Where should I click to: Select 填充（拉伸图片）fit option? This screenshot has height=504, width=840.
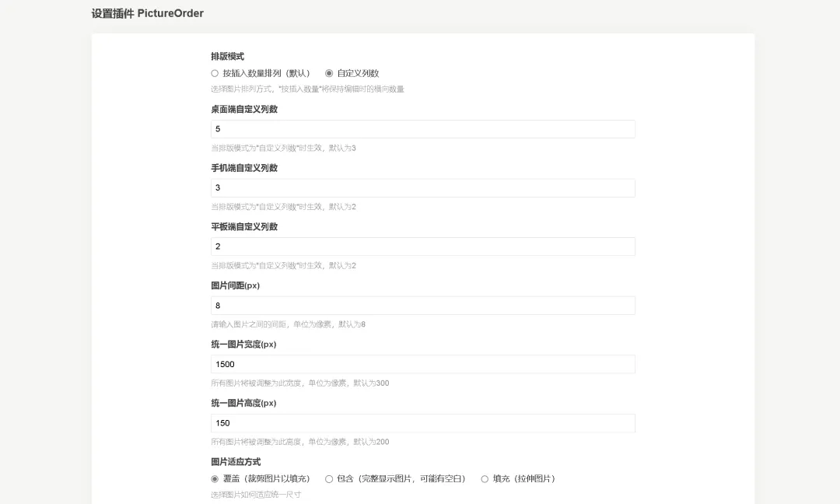tap(485, 479)
